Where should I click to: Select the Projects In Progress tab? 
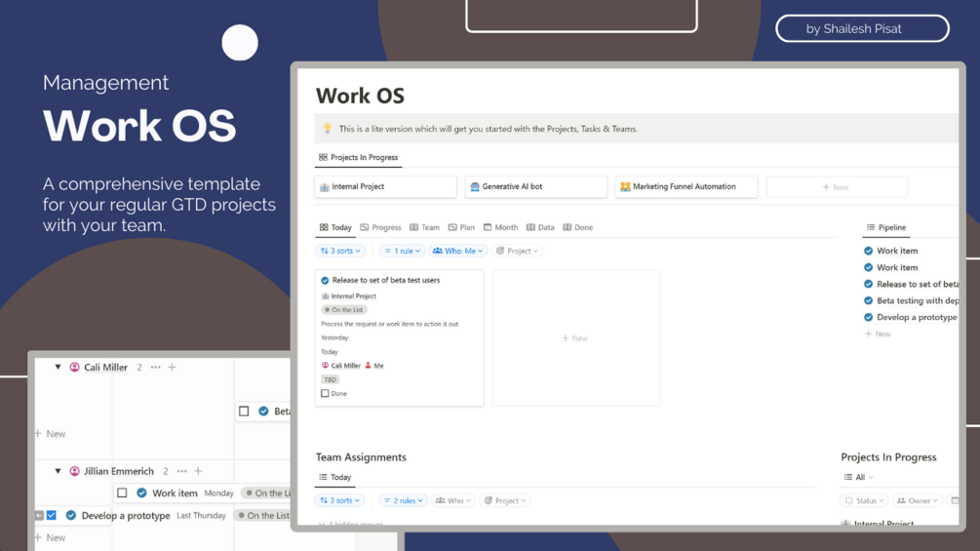tap(358, 157)
